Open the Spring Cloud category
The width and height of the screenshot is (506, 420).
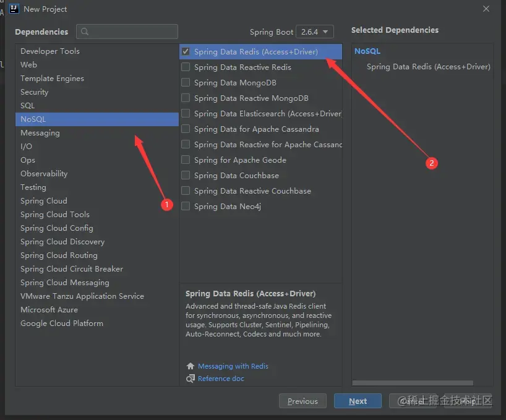coord(97,200)
